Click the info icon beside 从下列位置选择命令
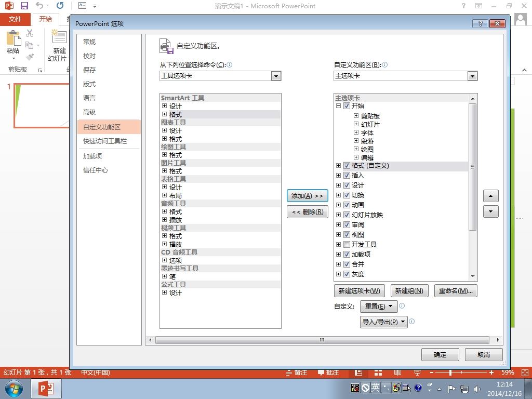This screenshot has width=532, height=399. [x=229, y=64]
